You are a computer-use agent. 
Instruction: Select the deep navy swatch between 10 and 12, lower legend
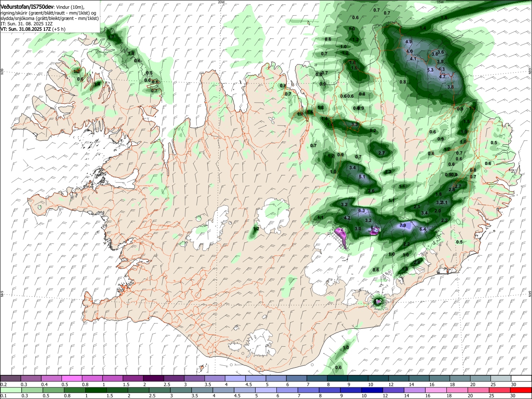tap(372, 390)
